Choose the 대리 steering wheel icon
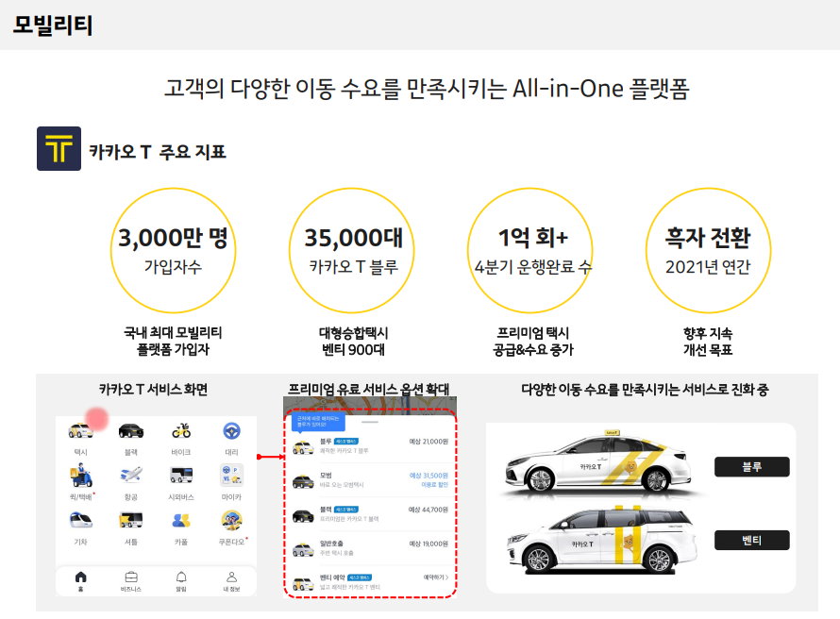Screen dimensions: 840x619 tap(231, 431)
